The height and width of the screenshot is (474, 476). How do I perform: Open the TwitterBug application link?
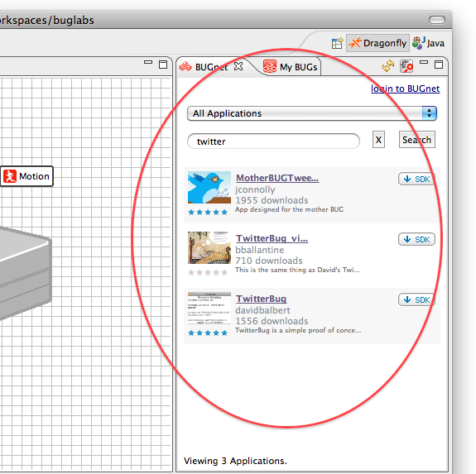coord(261,299)
